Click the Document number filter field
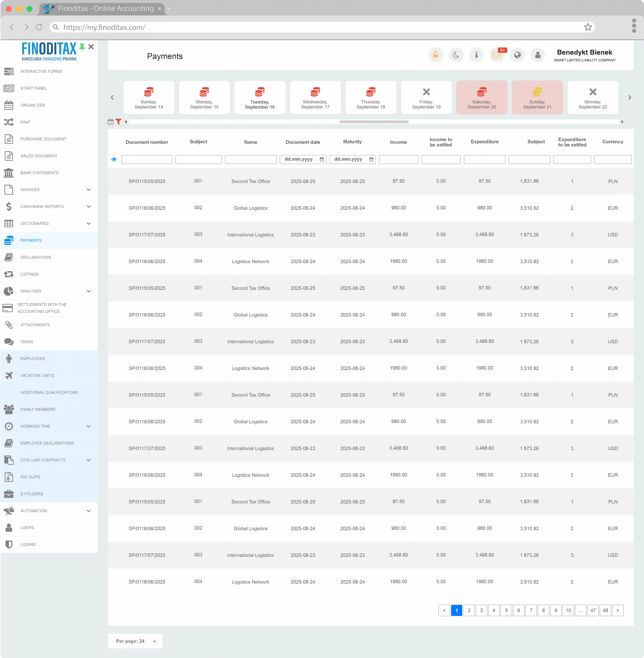The width and height of the screenshot is (644, 658). pos(147,160)
